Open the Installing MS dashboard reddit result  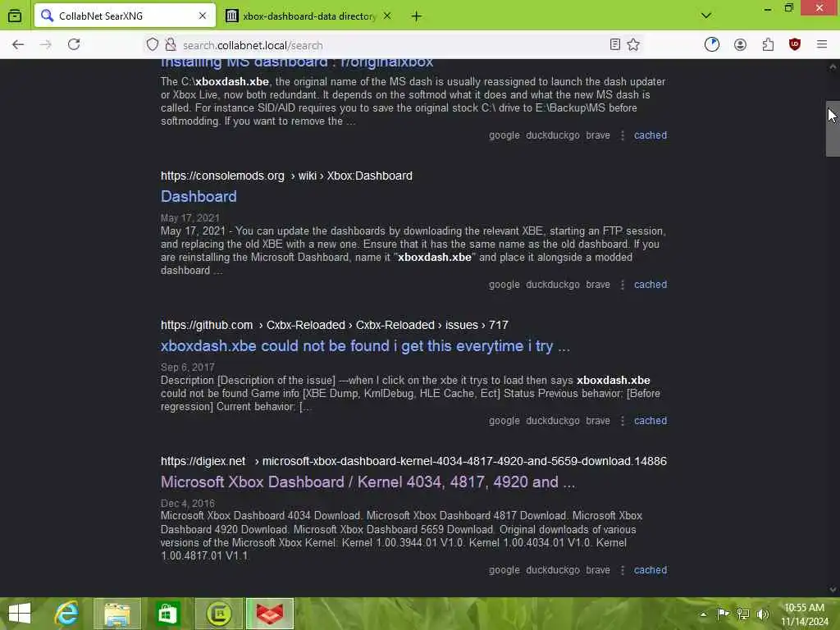(297, 63)
